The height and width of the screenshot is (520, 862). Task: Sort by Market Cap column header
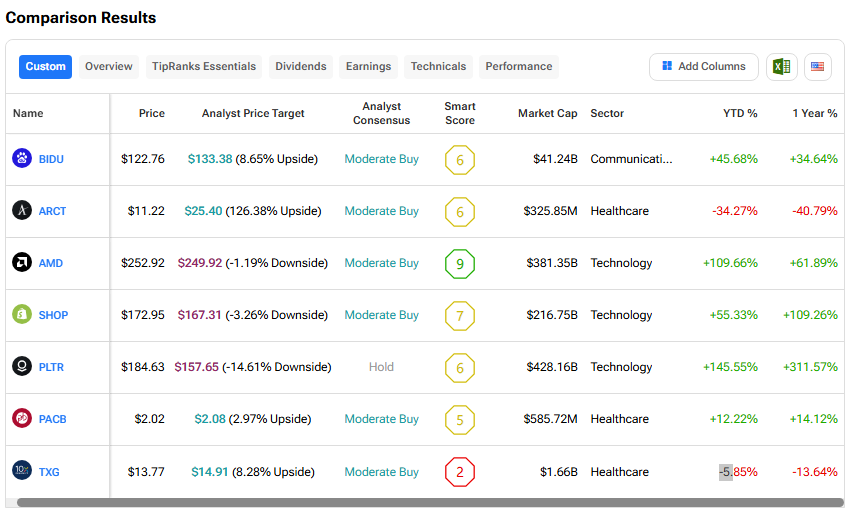tap(547, 114)
